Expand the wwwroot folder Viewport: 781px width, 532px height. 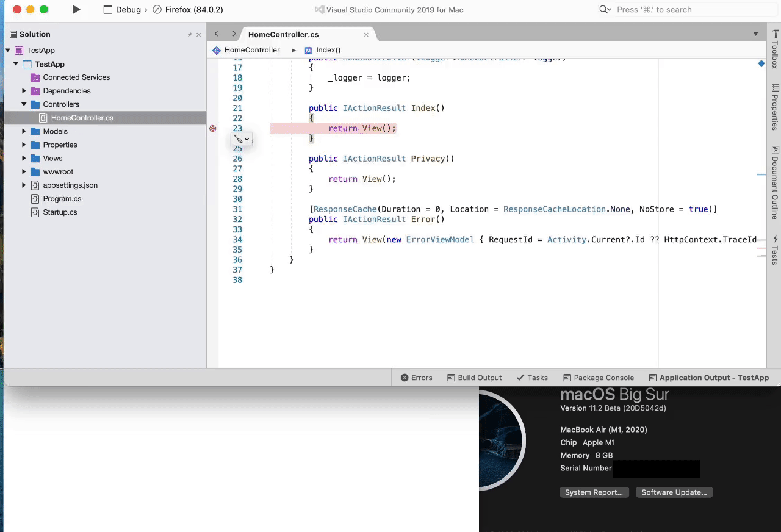(24, 171)
